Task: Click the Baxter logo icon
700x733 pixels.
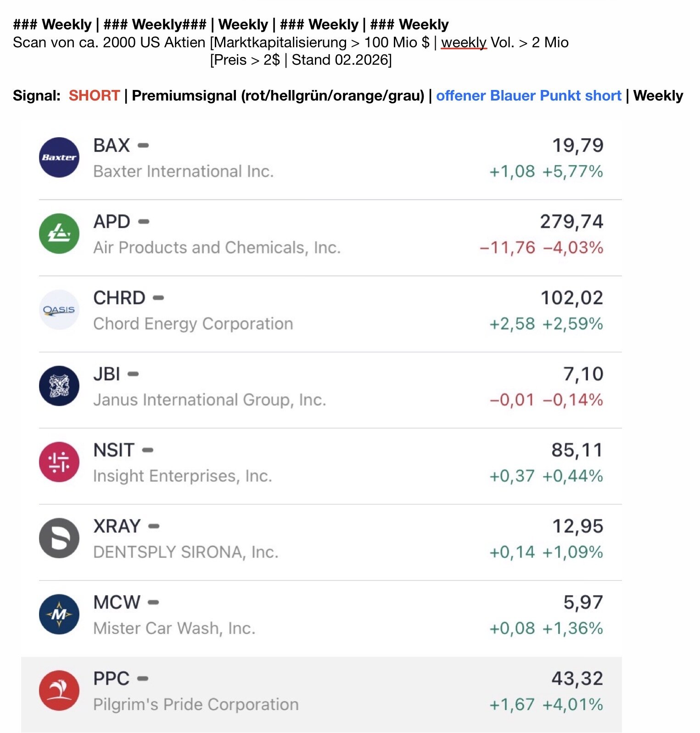Action: click(x=59, y=157)
